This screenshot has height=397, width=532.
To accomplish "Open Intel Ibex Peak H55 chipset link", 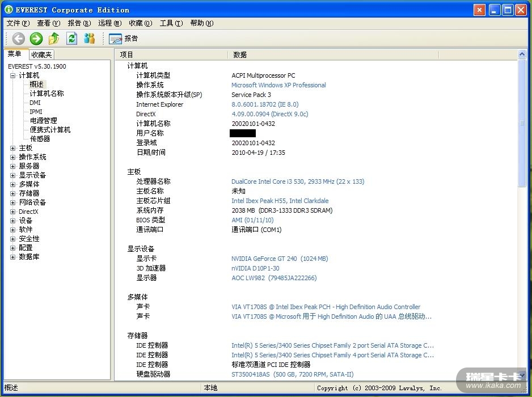I will click(x=280, y=201).
